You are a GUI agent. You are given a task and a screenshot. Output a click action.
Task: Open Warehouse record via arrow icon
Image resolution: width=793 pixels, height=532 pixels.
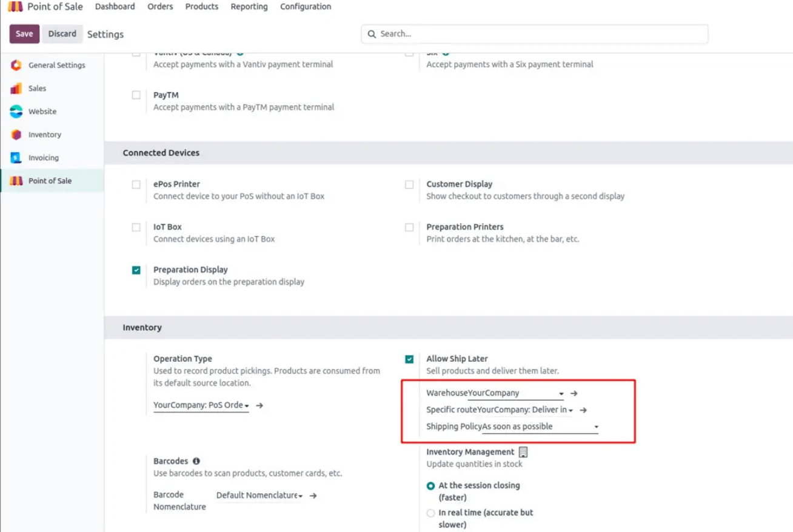pos(574,393)
